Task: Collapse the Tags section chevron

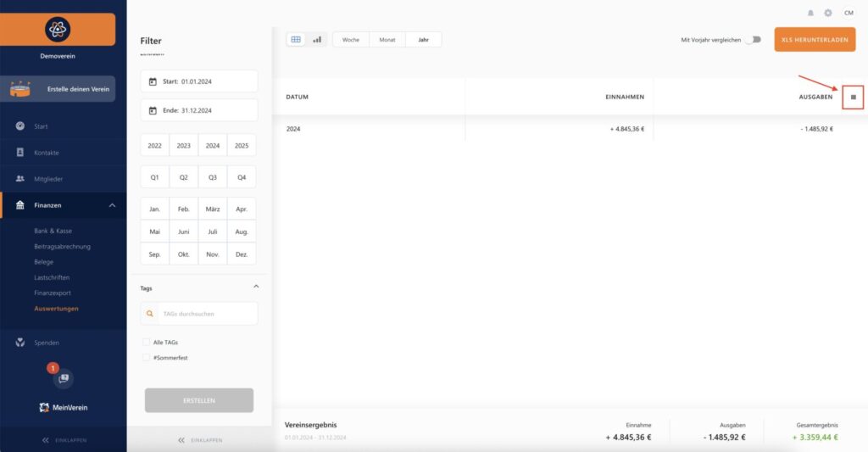Action: pyautogui.click(x=256, y=287)
